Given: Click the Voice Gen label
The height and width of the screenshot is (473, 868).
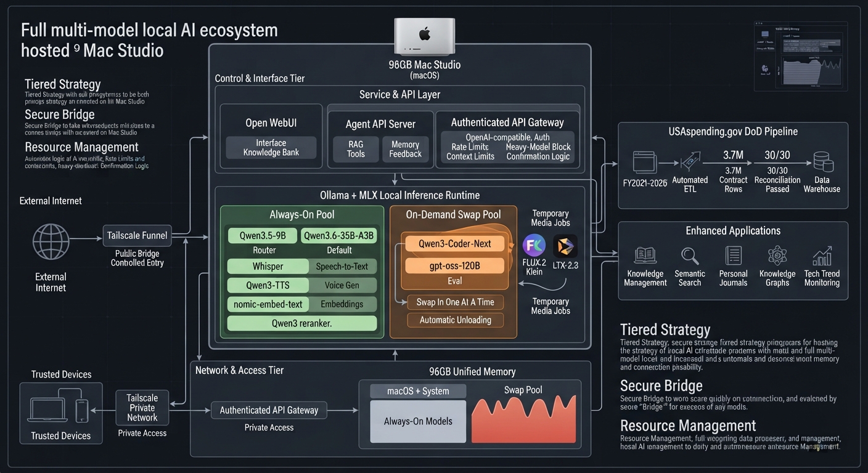Looking at the screenshot, I should tap(342, 285).
